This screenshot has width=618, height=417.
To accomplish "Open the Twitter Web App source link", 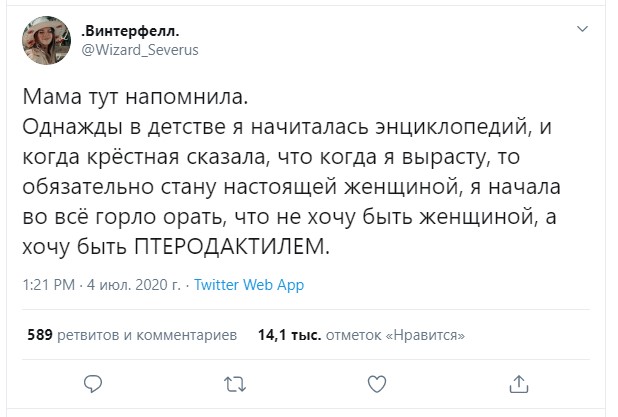I will 248,285.
